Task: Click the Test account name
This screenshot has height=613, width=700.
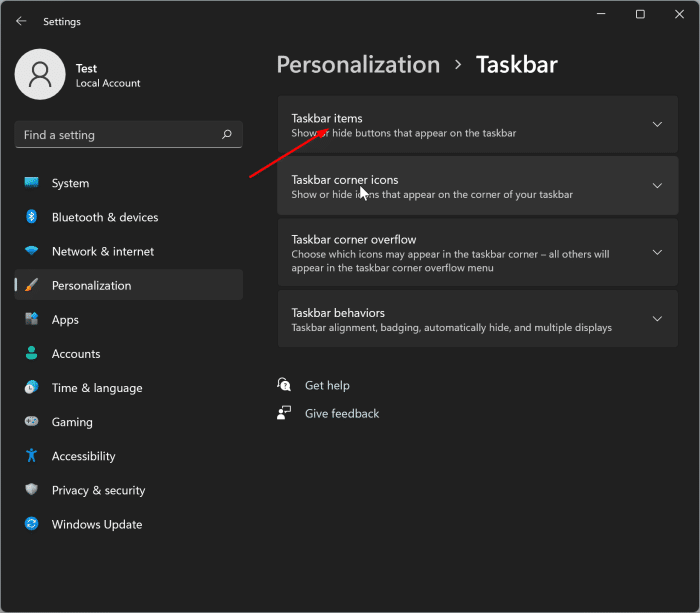Action: (86, 68)
